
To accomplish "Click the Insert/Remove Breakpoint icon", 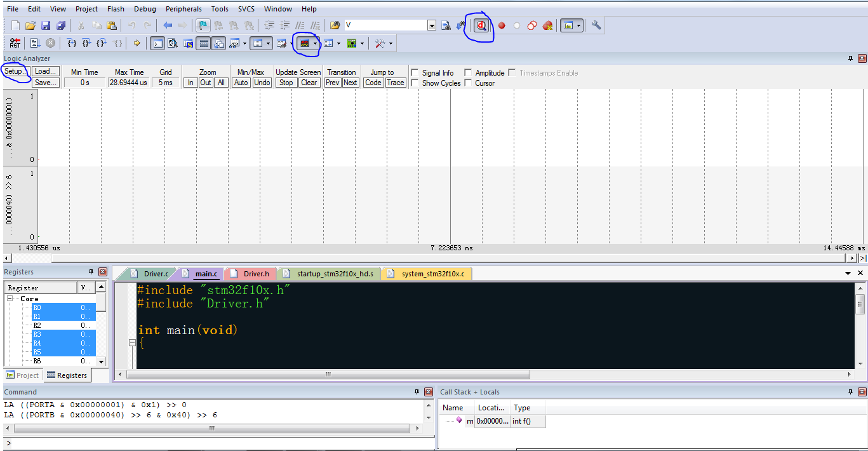I will coord(502,25).
